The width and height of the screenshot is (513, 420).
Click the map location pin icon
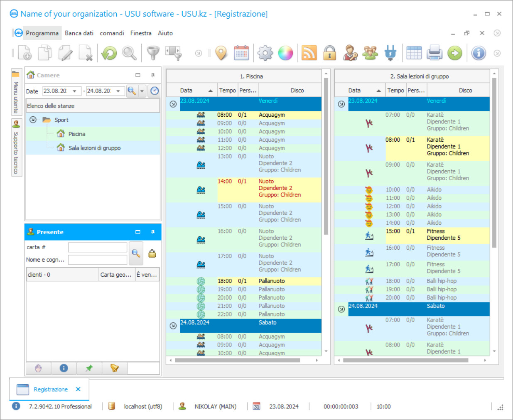(221, 53)
